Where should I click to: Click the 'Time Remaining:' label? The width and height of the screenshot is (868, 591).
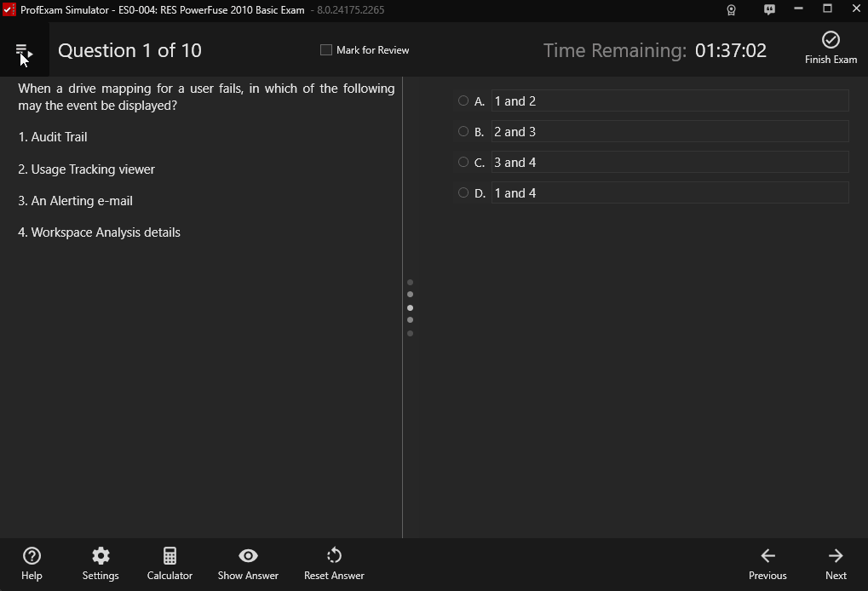click(614, 50)
